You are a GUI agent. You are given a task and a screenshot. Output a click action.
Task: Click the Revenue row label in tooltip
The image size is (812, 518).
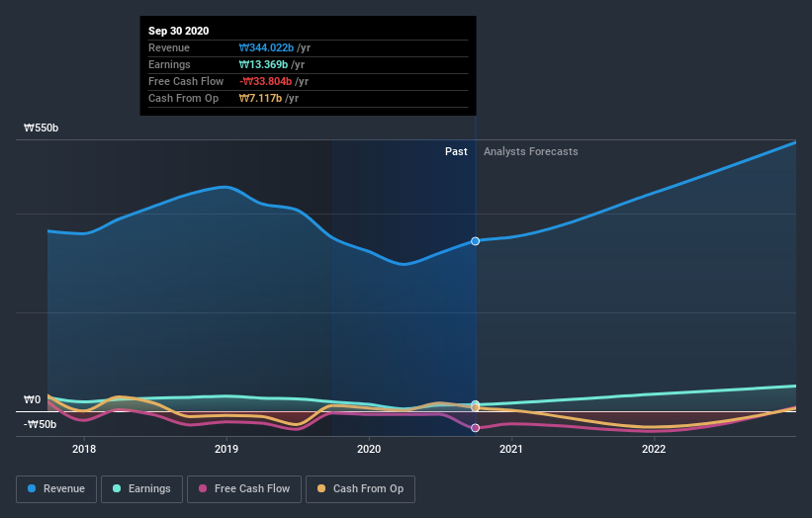pyautogui.click(x=169, y=47)
